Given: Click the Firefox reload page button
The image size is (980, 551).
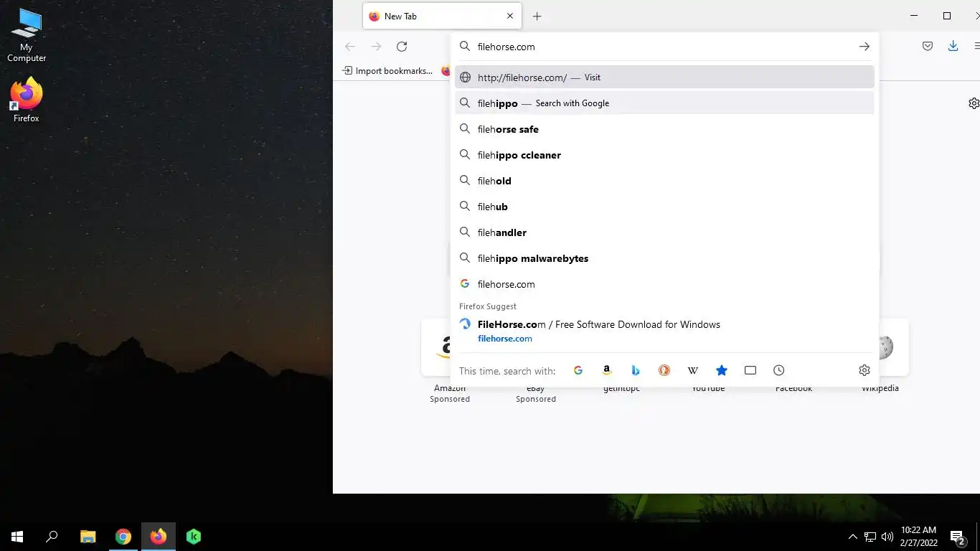Looking at the screenshot, I should click(402, 47).
